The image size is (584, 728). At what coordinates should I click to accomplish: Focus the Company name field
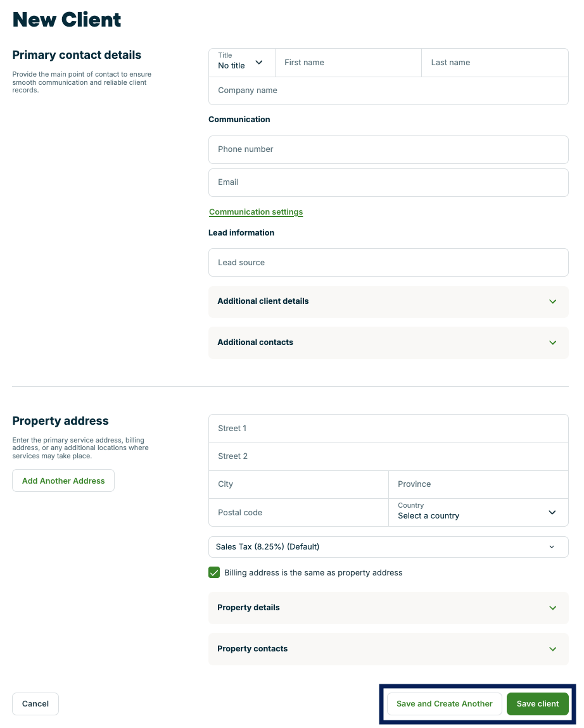click(388, 91)
